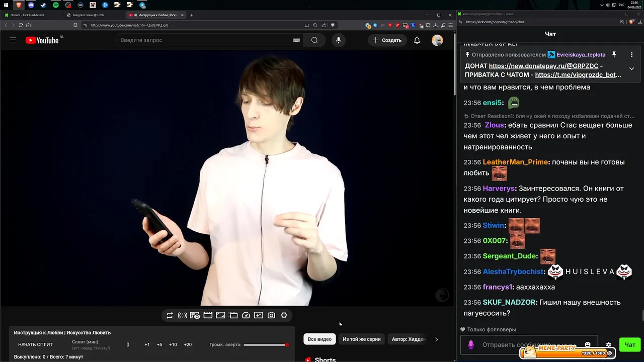644x362 pixels.
Task: Open a new browser tab with plus
Action: 192,15
